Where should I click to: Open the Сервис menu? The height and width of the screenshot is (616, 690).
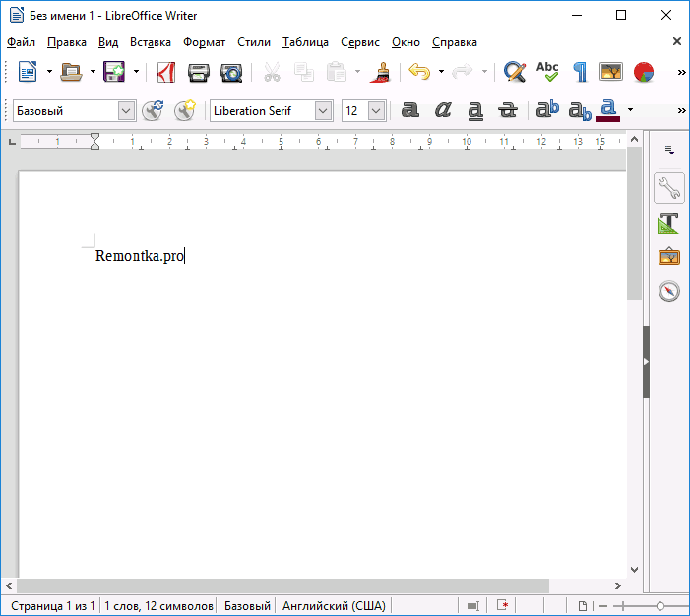click(x=360, y=42)
